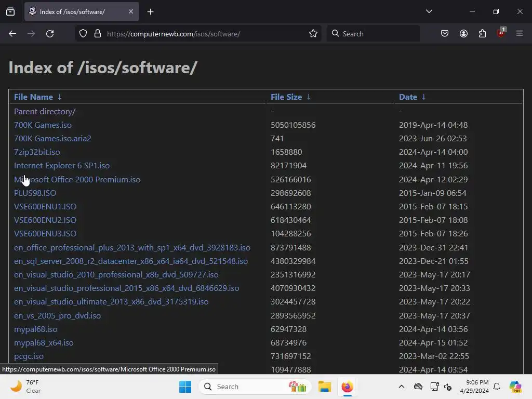Screen dimensions: 532x399
Task: Click the Date descending arrow
Action: (423, 97)
